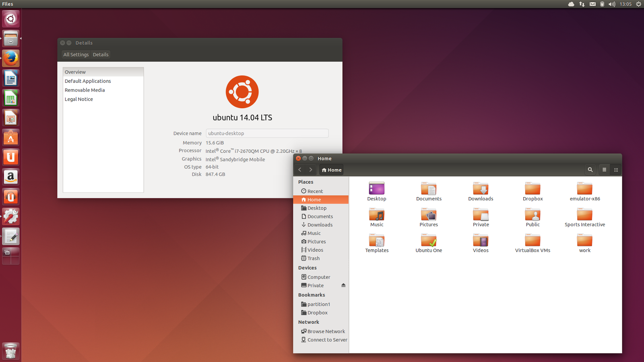Eject the Private device in the sidebar
This screenshot has width=644, height=362.
343,285
